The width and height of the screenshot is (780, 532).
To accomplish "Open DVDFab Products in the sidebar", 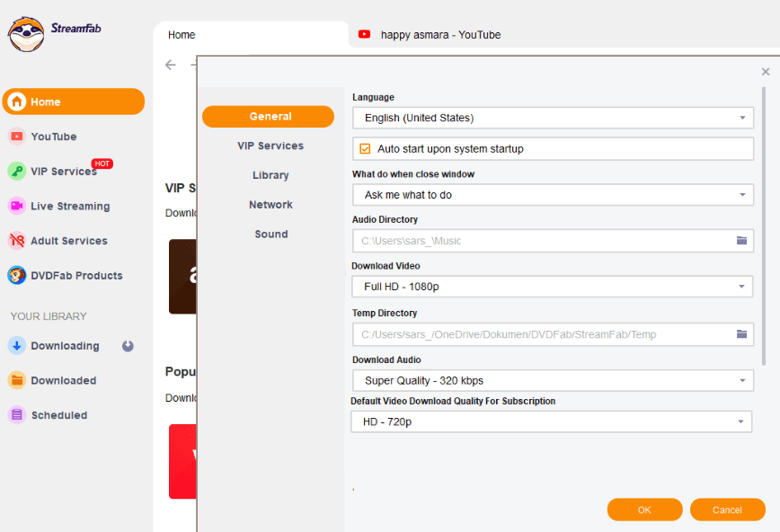I will (x=76, y=275).
